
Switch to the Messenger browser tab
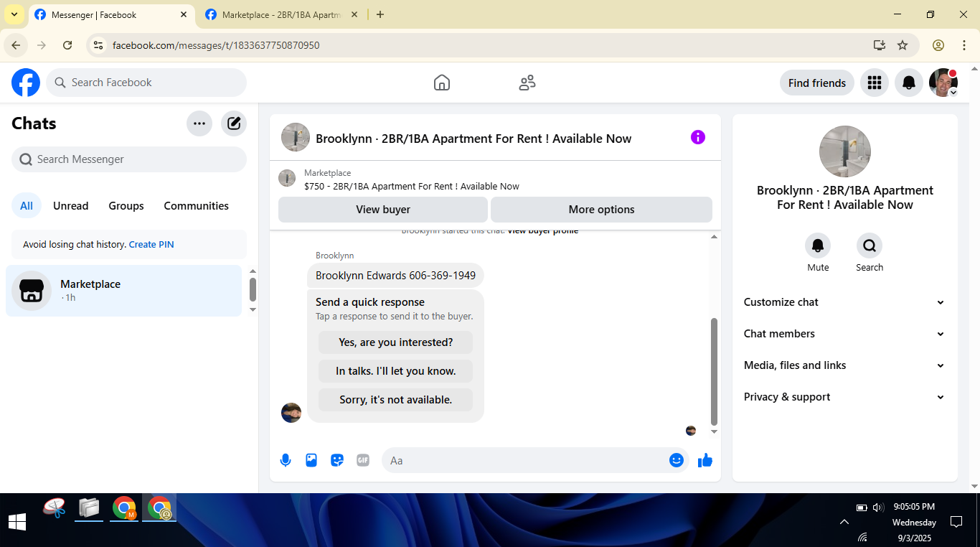[x=111, y=14]
